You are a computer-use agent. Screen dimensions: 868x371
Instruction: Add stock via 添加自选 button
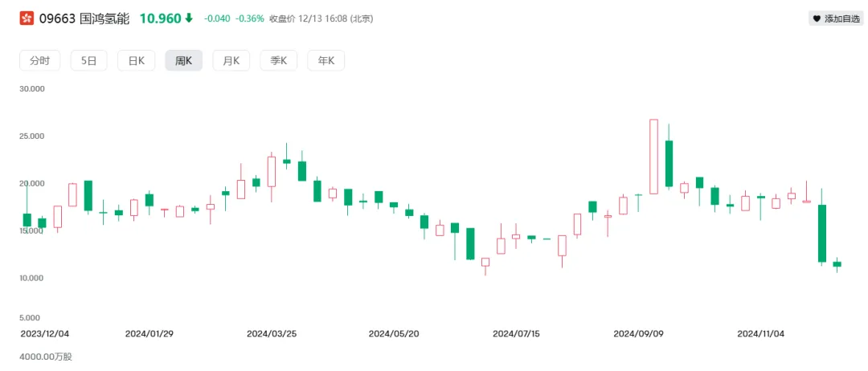tap(835, 18)
